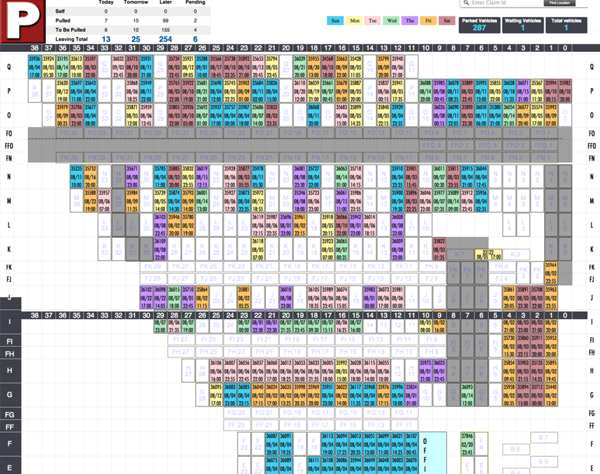
Task: Open the Total vehicles counter tile
Action: click(567, 24)
